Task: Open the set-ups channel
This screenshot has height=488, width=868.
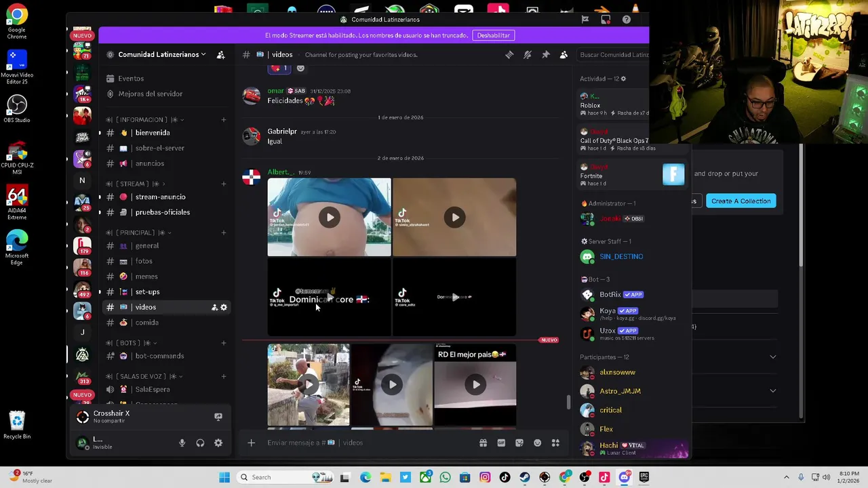Action: click(147, 292)
